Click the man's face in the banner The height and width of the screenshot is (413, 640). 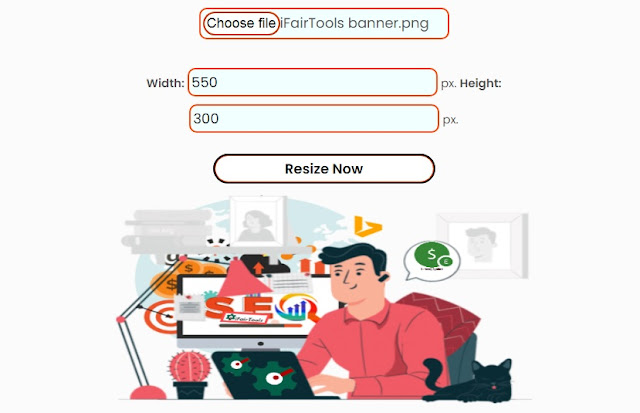(x=353, y=278)
